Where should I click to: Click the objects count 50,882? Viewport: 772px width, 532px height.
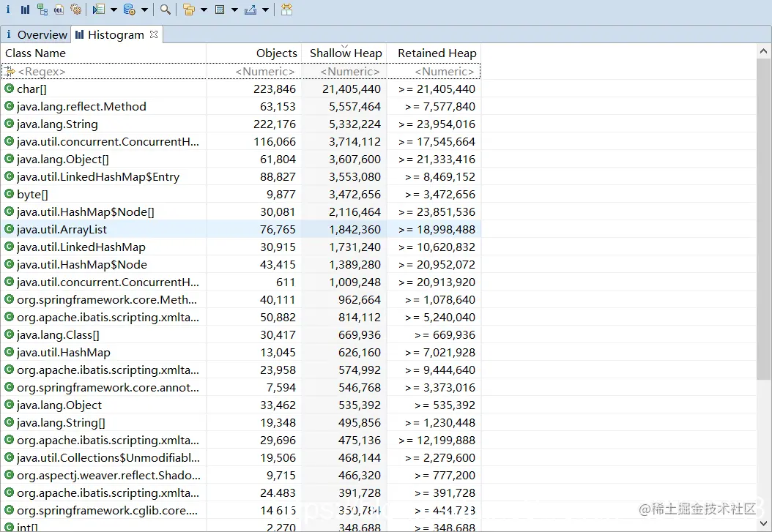[278, 317]
